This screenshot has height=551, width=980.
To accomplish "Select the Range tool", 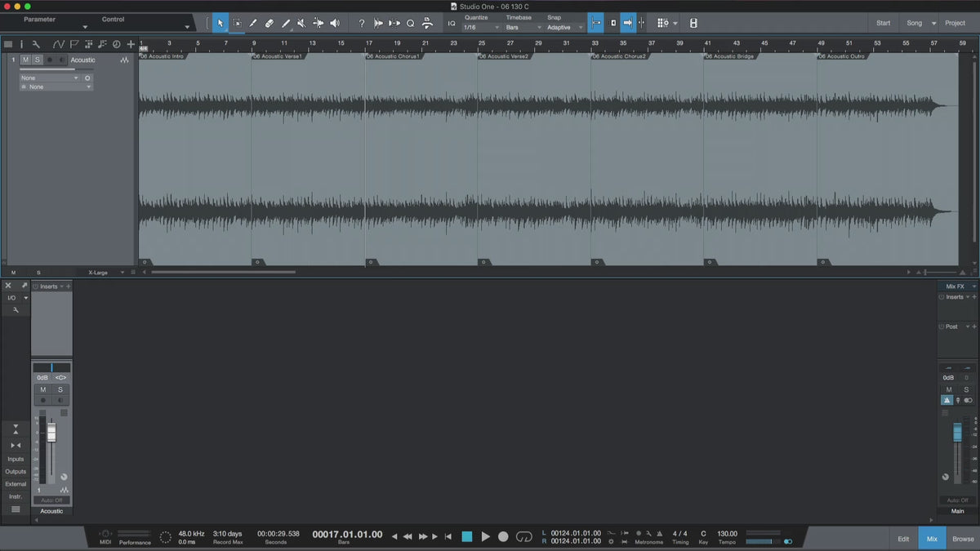I will point(237,24).
